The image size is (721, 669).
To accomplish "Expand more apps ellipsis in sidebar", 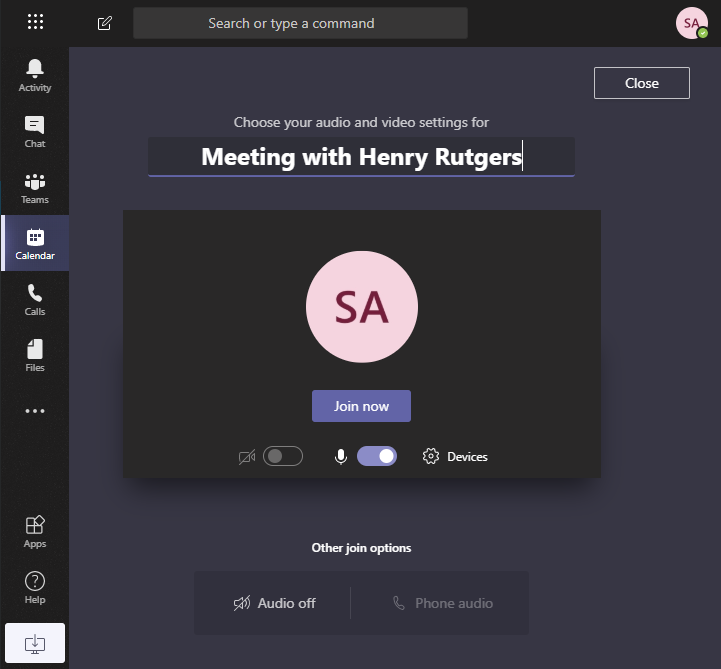I will (x=35, y=411).
